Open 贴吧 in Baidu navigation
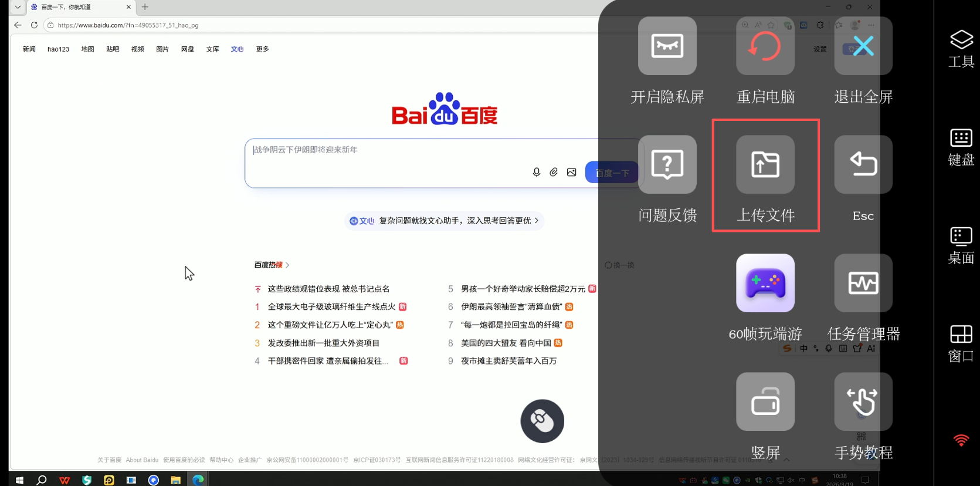Viewport: 980px width, 486px height. [x=113, y=49]
